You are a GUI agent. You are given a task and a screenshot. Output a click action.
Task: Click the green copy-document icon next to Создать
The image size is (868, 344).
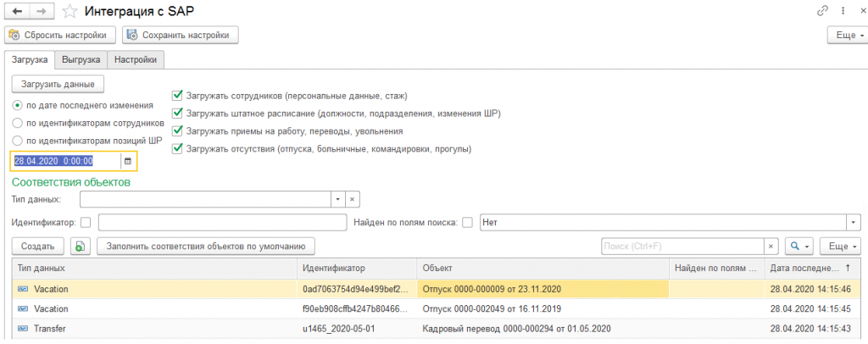click(80, 247)
